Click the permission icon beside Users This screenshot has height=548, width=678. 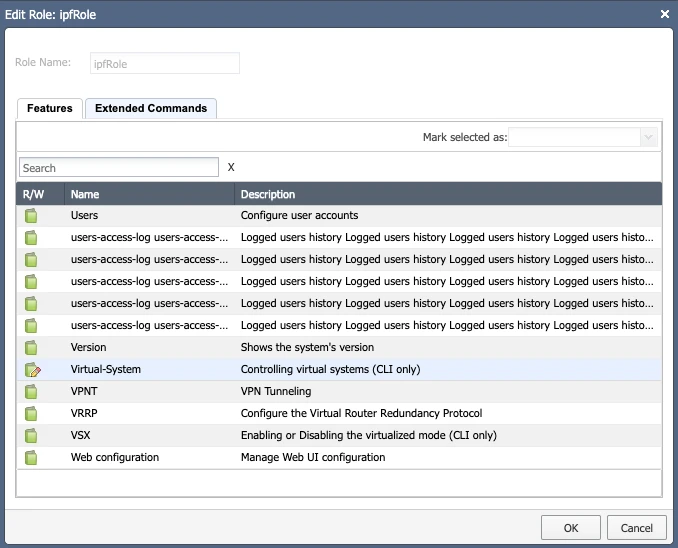point(32,215)
